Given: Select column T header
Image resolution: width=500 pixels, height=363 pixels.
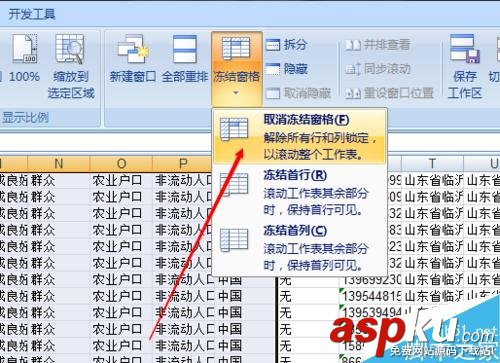Looking at the screenshot, I should coord(432,164).
